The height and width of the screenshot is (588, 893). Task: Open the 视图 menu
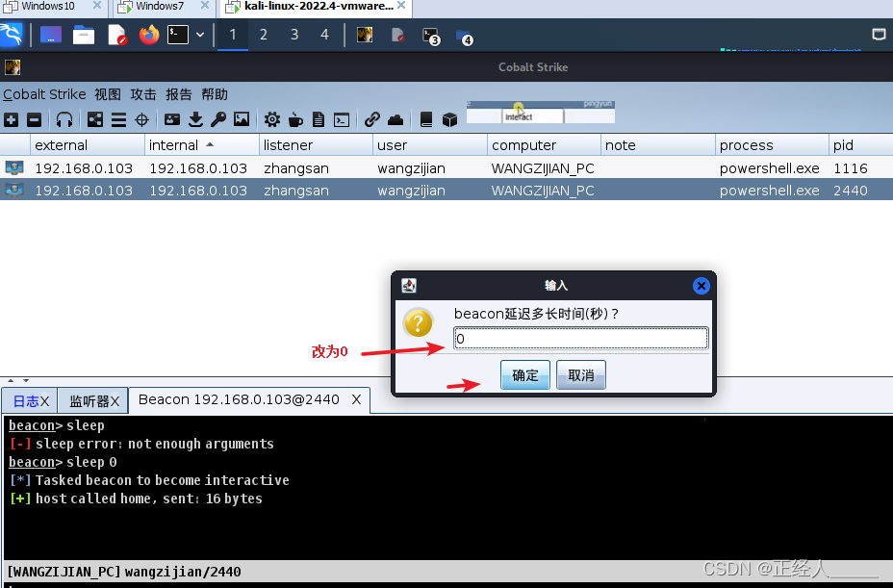click(108, 94)
